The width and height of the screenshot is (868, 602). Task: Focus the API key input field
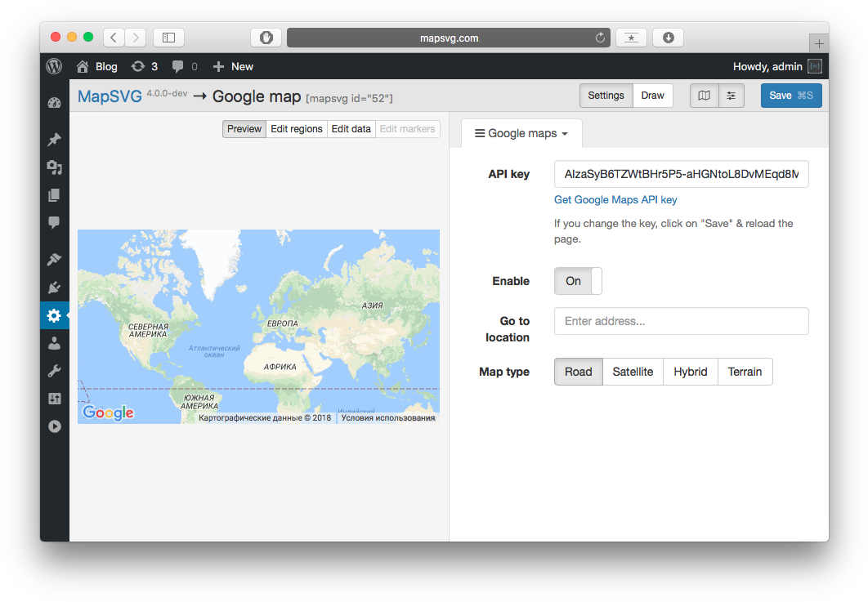[x=681, y=174]
